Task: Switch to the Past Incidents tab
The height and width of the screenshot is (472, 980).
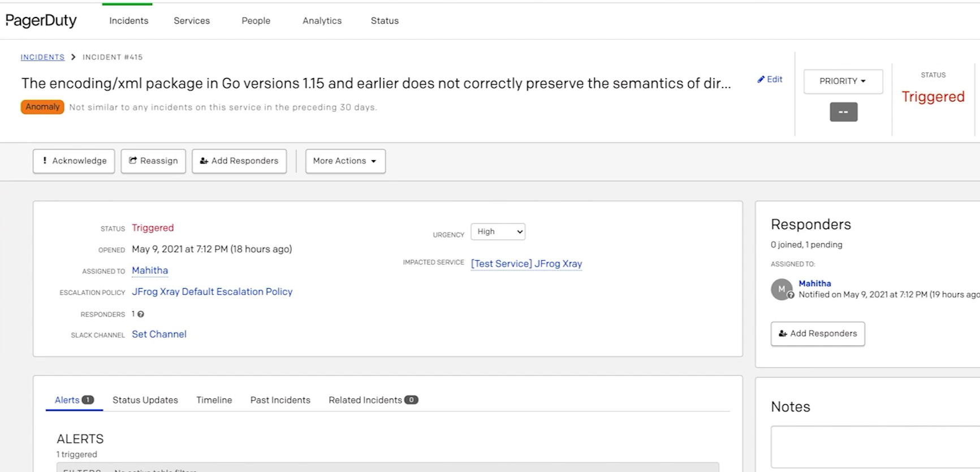Action: [x=280, y=400]
